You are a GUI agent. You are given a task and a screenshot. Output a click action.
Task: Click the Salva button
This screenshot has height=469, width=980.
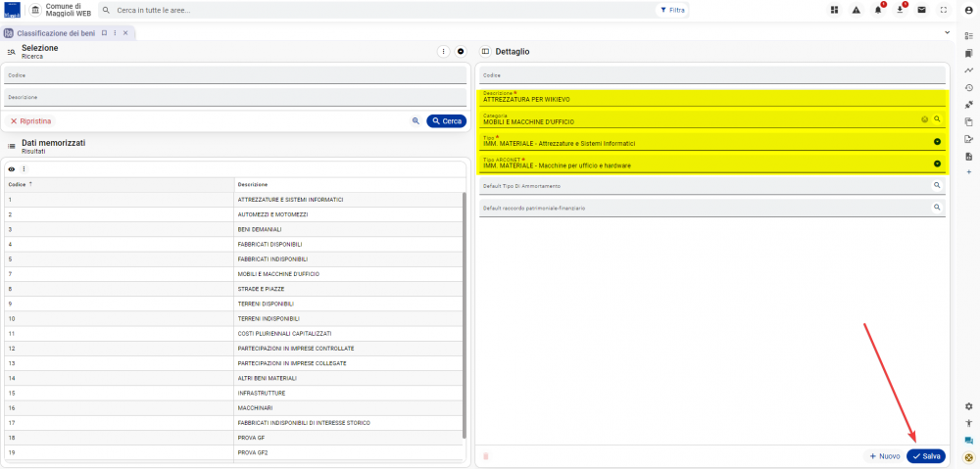click(926, 456)
